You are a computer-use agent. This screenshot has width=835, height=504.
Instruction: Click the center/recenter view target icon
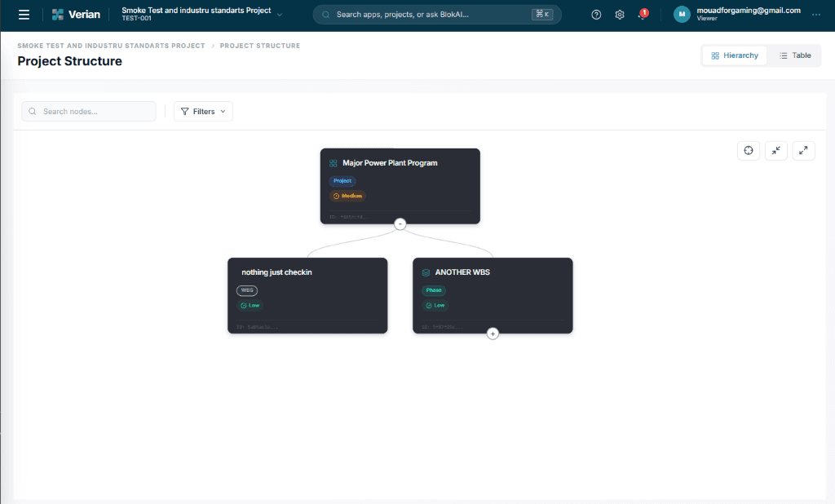click(749, 150)
